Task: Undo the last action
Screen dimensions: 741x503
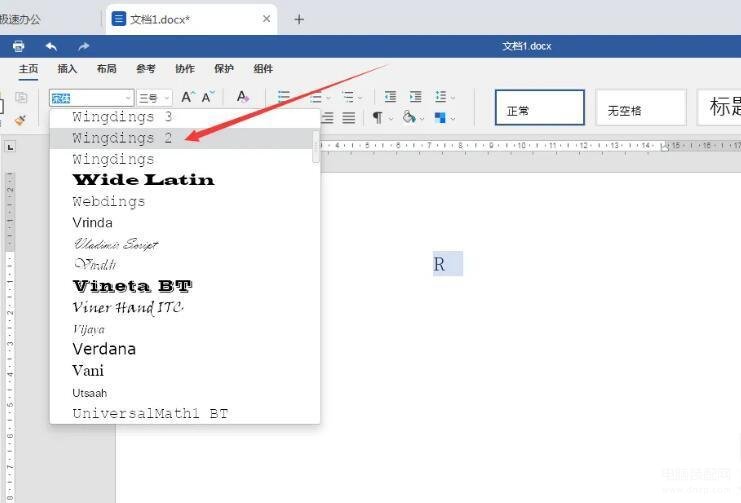Action: [x=52, y=46]
